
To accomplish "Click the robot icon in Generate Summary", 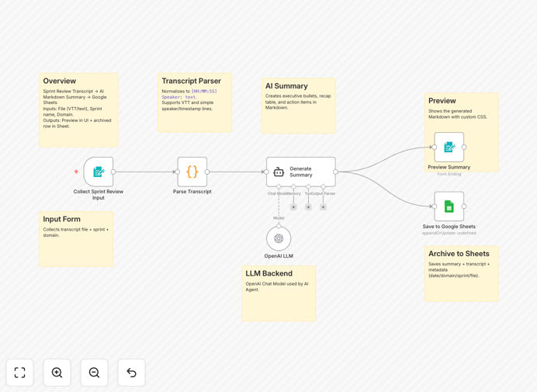I will (x=279, y=172).
